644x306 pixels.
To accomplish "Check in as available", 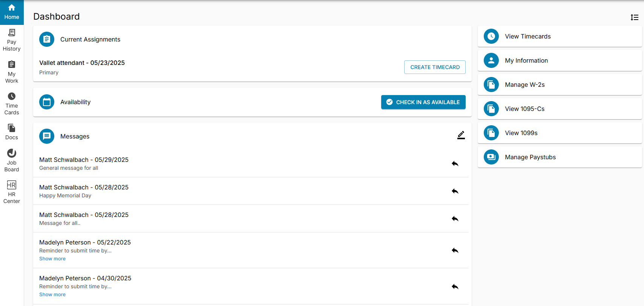I will (x=423, y=102).
